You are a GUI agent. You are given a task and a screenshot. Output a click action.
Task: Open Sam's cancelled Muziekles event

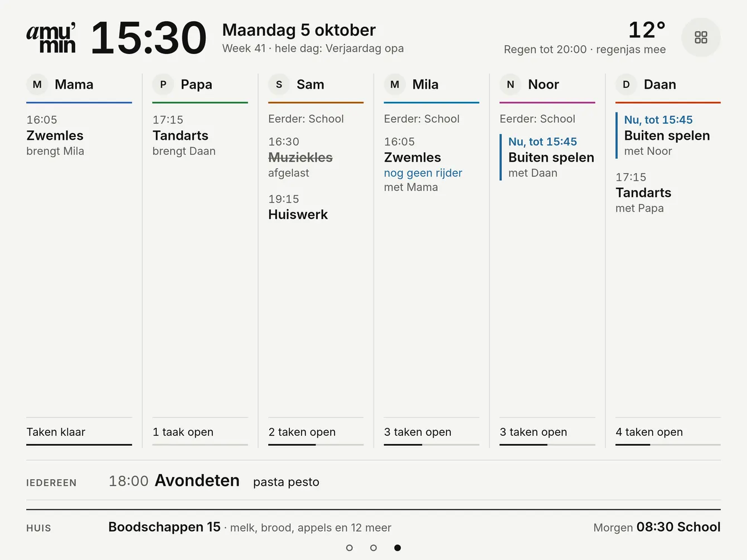(316, 157)
